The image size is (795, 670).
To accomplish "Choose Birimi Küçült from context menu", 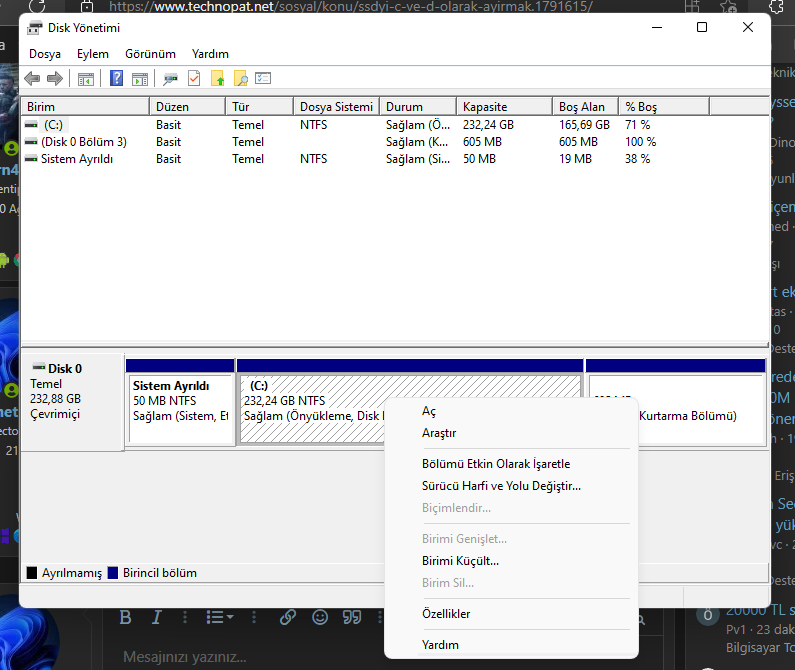I will point(511,561).
